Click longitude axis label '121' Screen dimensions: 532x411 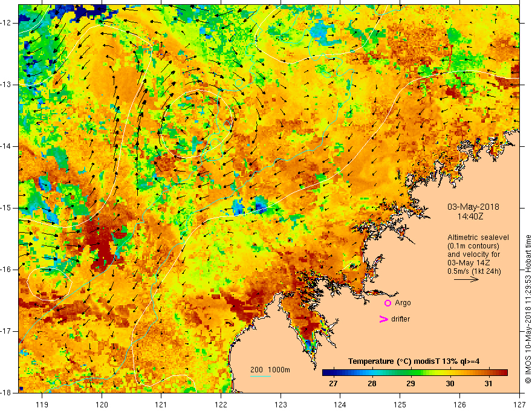161,404
